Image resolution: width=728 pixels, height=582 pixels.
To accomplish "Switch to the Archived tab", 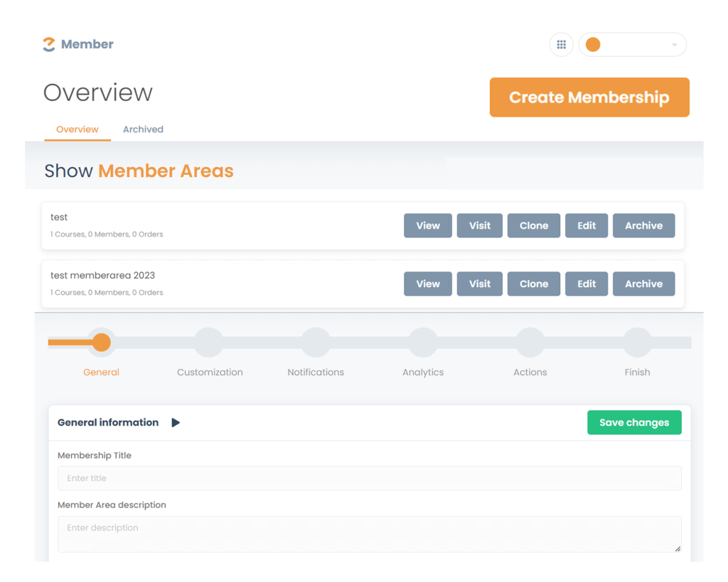I will (143, 129).
